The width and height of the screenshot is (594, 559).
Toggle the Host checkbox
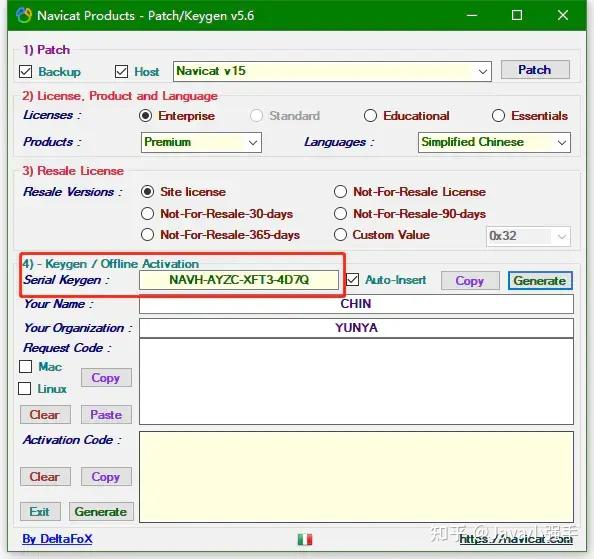pyautogui.click(x=121, y=71)
